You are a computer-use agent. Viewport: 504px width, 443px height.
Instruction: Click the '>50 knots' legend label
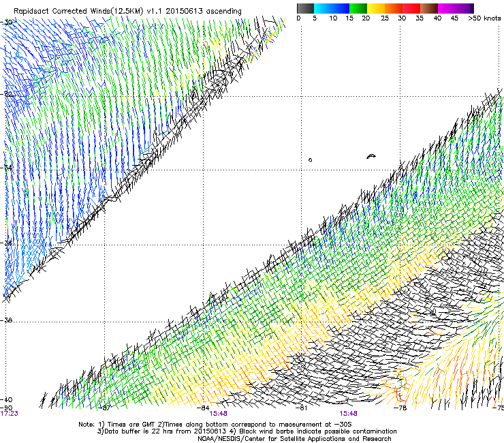point(484,18)
